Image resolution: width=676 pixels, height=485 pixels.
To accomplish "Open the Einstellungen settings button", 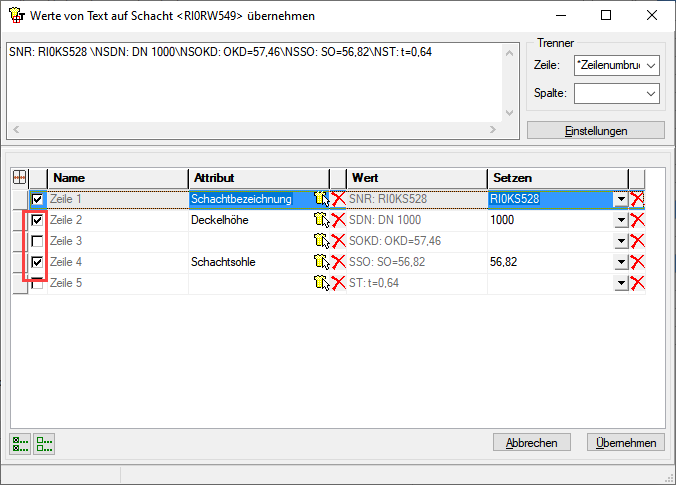I will (595, 131).
